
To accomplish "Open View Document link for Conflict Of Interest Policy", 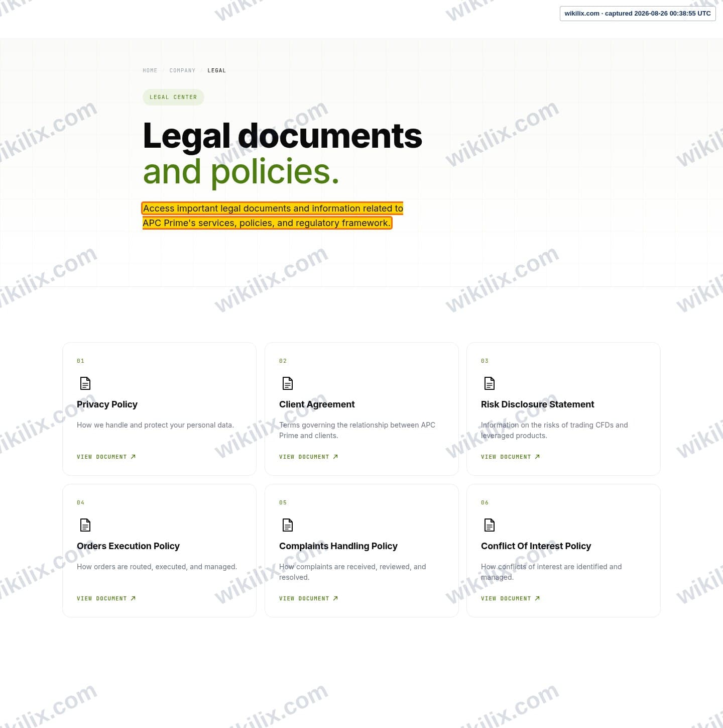I will [x=511, y=598].
